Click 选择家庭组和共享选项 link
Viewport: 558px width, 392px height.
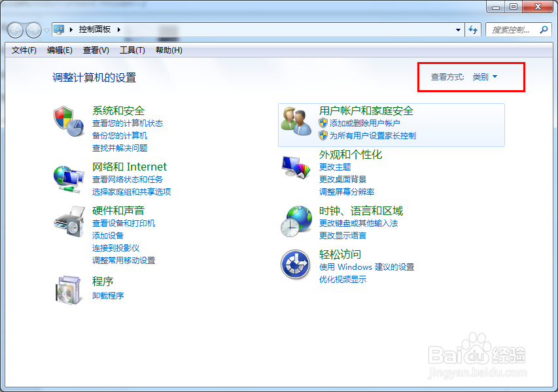[131, 192]
